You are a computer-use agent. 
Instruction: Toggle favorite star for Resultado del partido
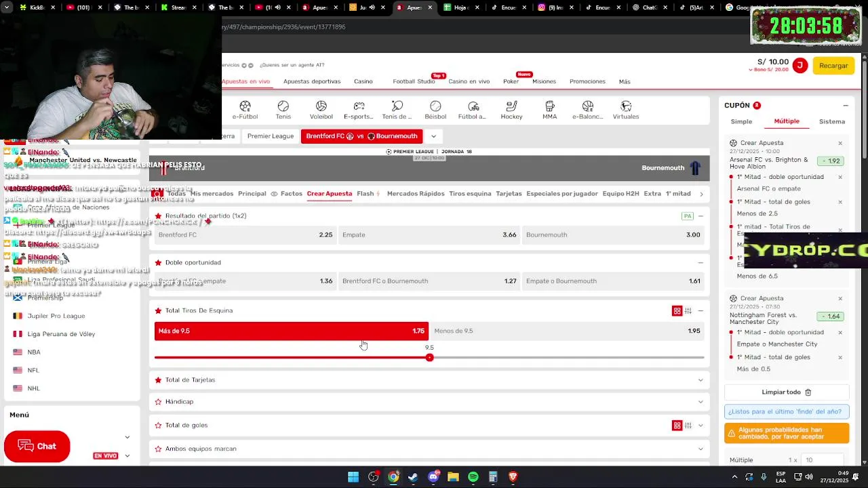158,216
